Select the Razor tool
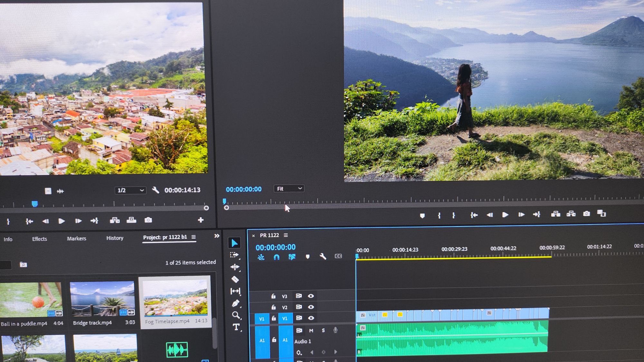 click(235, 279)
